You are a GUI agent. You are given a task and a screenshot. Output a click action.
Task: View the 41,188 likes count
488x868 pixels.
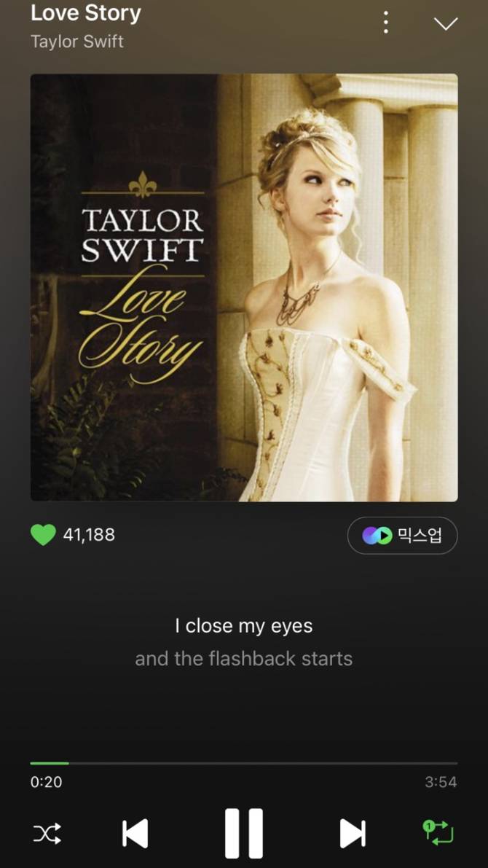(x=89, y=535)
